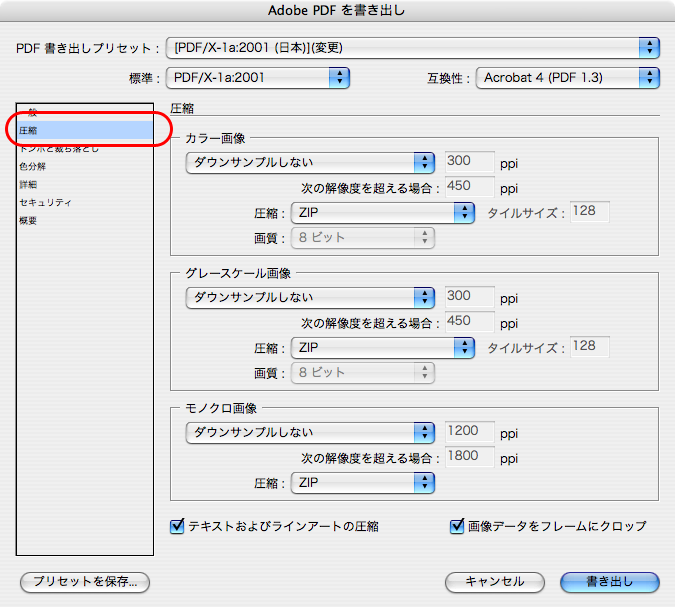Open グレースケール画像 画質 8ビット dropdown
The width and height of the screenshot is (675, 607).
(363, 373)
